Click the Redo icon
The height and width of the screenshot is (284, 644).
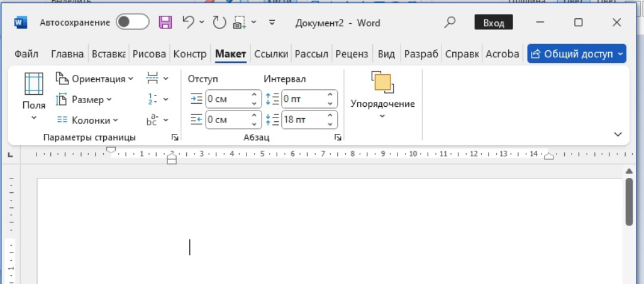219,23
